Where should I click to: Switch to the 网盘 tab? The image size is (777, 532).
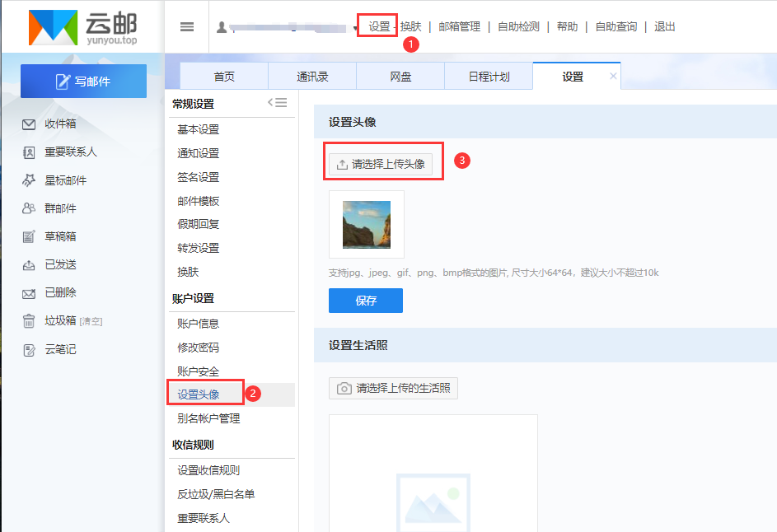point(400,77)
